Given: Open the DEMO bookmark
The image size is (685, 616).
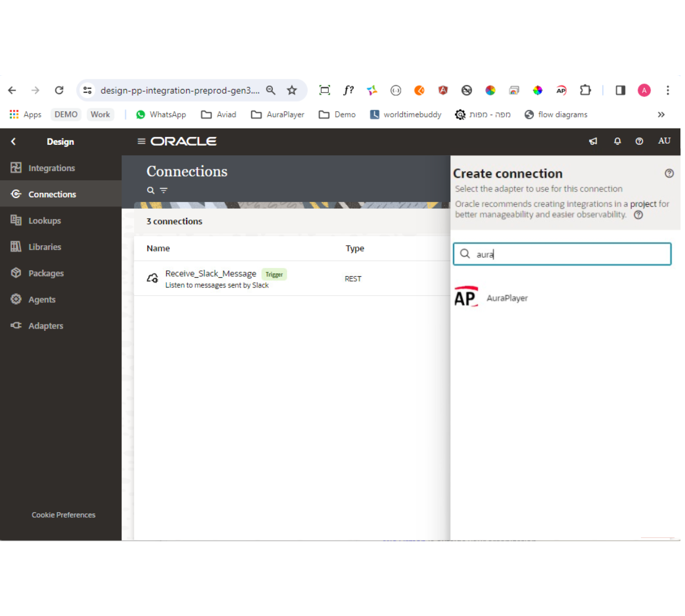Looking at the screenshot, I should coord(66,115).
